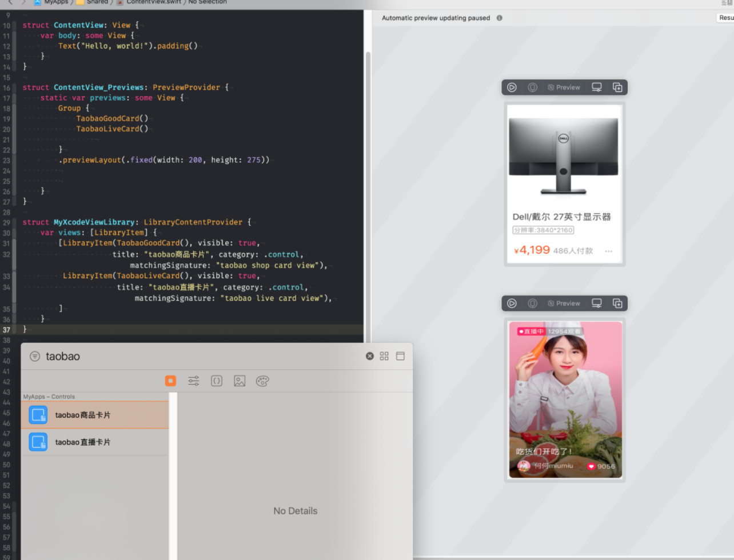Open device settings icon above the Dell monitor preview
This screenshot has height=560, width=734.
[597, 87]
